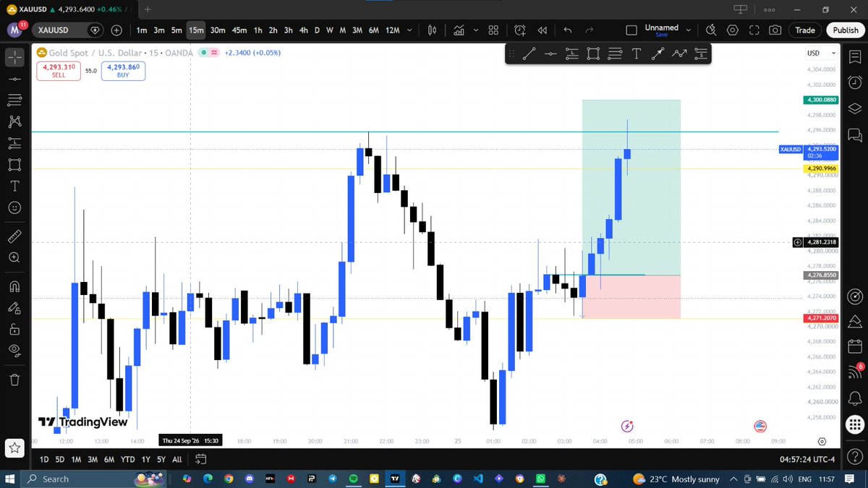Screen dimensions: 868x488
Task: Open user profile avatar menu
Action: tap(15, 30)
